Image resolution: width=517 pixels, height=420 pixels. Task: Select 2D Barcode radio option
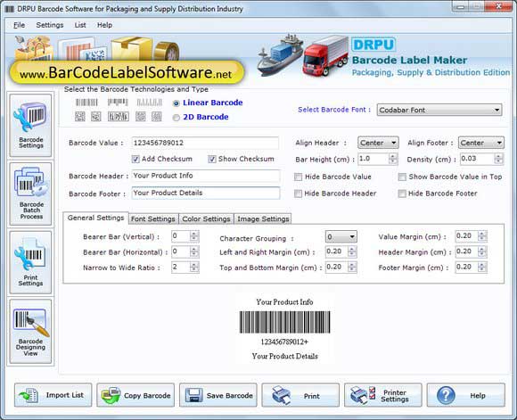click(x=176, y=118)
